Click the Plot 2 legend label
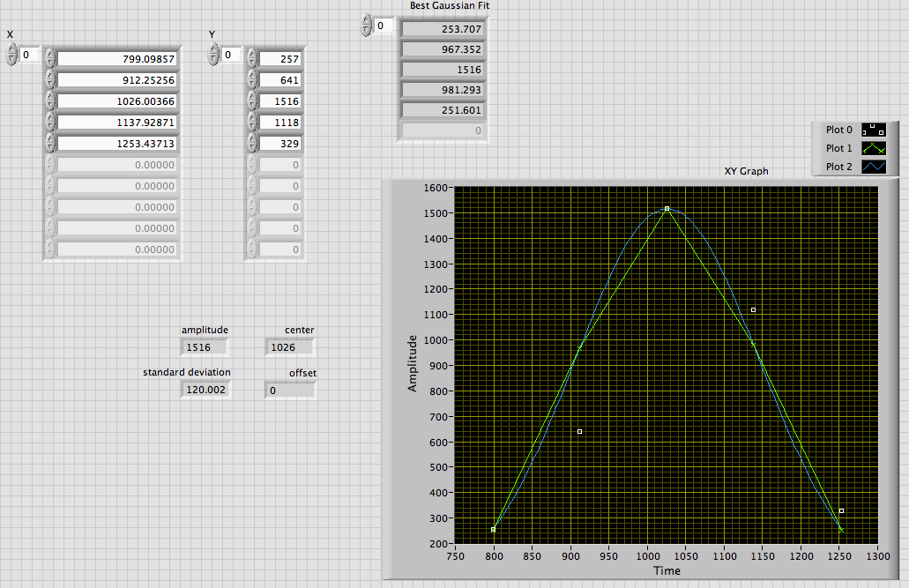Screen dimensions: 909x588 (x=838, y=167)
